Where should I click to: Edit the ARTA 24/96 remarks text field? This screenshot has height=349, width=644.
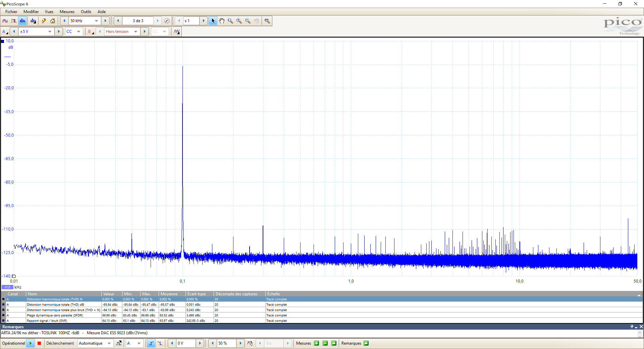click(319, 333)
